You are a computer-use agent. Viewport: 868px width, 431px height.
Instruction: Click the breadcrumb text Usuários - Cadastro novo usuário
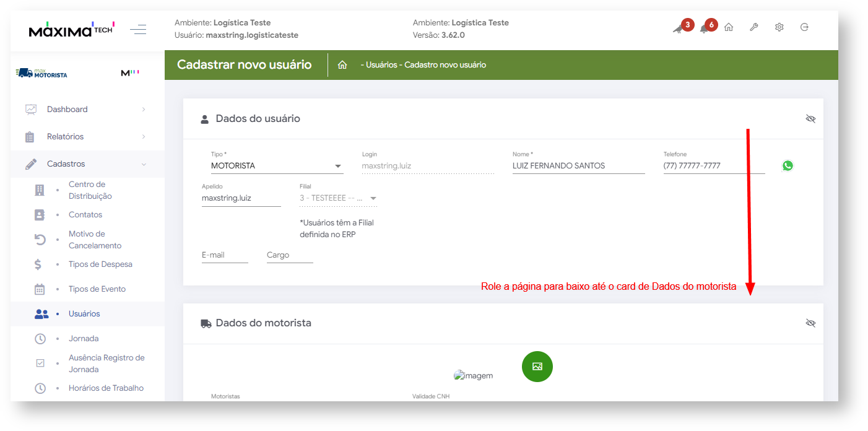[x=426, y=65]
